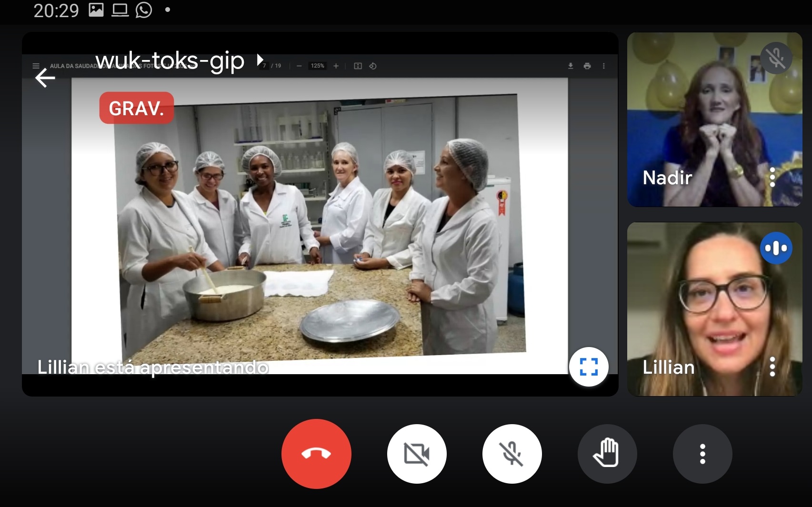Screen dimensions: 812x507
Task: Click the rotate page icon
Action: pyautogui.click(x=373, y=66)
